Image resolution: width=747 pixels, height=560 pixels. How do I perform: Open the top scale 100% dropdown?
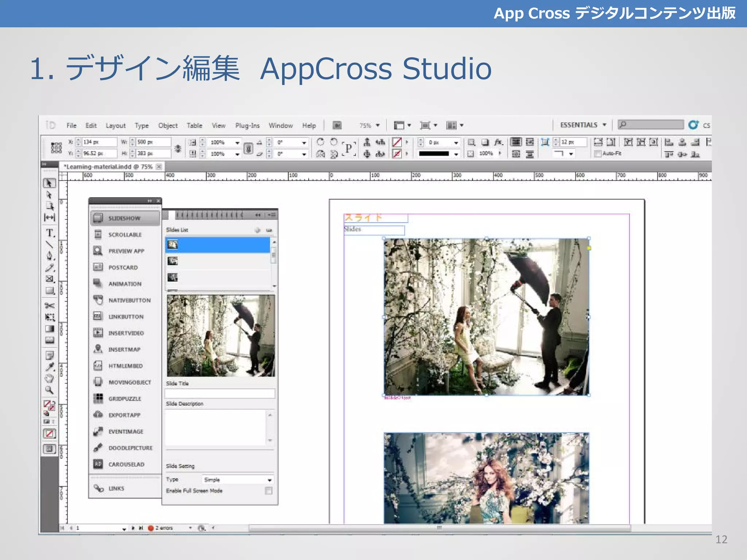point(237,143)
